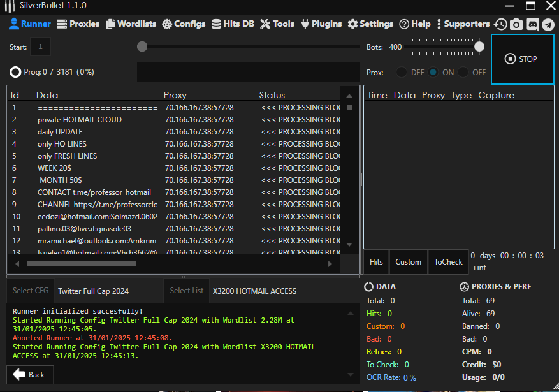Click the data list scroll up arrow
Image resolution: width=559 pixels, height=392 pixels.
click(x=349, y=96)
